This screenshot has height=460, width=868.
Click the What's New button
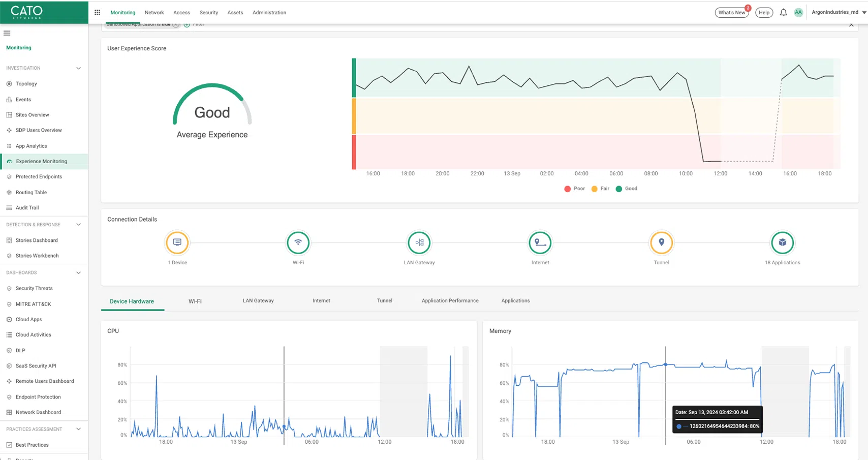tap(731, 13)
